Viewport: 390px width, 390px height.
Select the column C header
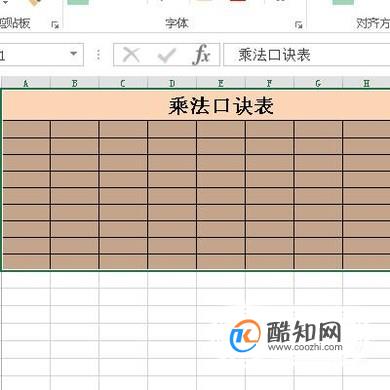click(x=123, y=83)
